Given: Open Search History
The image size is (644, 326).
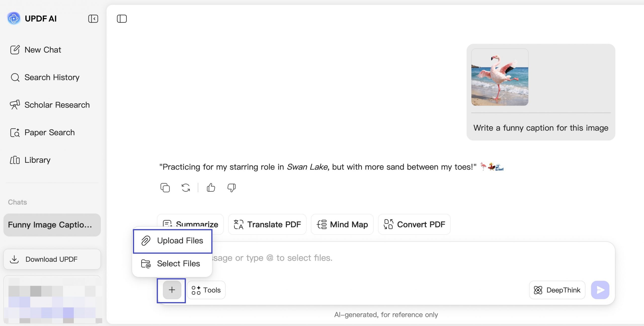Looking at the screenshot, I should 45,77.
